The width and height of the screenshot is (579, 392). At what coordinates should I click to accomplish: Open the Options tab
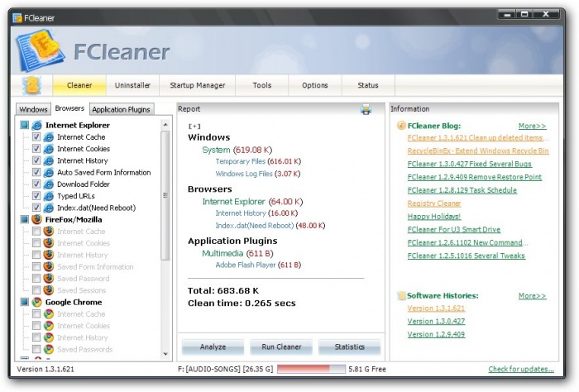[315, 85]
